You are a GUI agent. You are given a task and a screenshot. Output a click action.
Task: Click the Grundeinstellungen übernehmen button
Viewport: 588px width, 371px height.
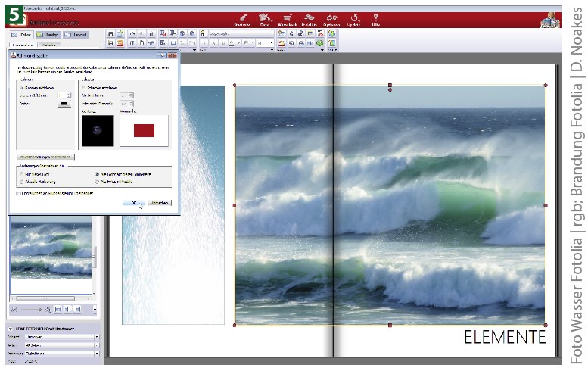coord(45,157)
